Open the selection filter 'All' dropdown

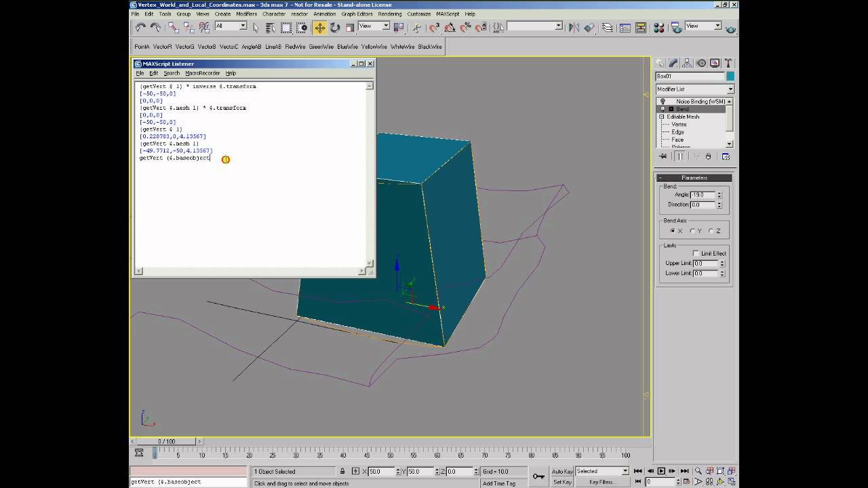(x=231, y=26)
